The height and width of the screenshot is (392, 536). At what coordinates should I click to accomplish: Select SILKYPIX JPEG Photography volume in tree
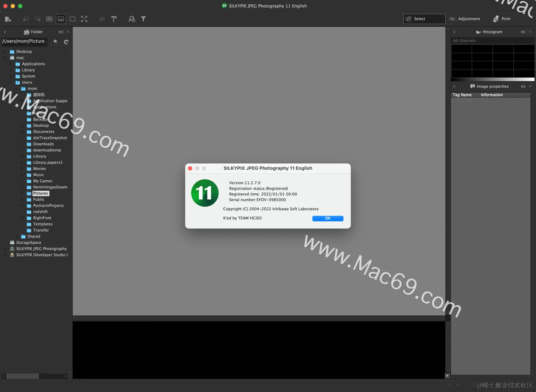tap(41, 249)
